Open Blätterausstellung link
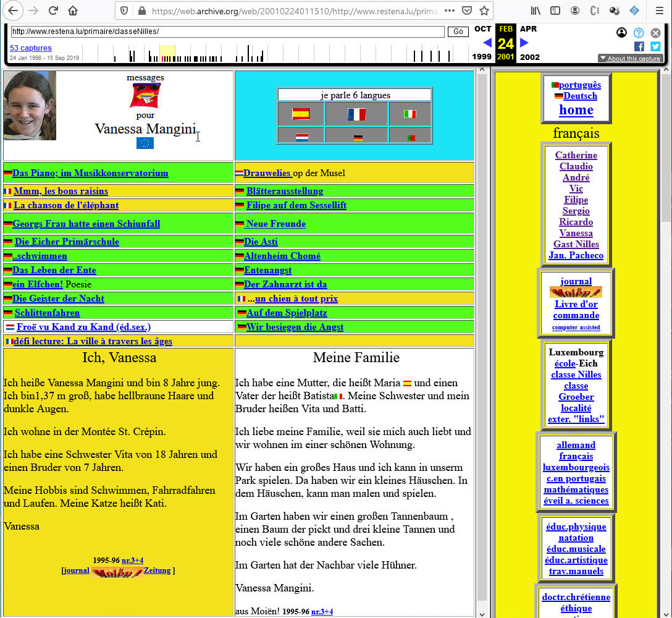Screen dimensions: 672x618 [285, 192]
